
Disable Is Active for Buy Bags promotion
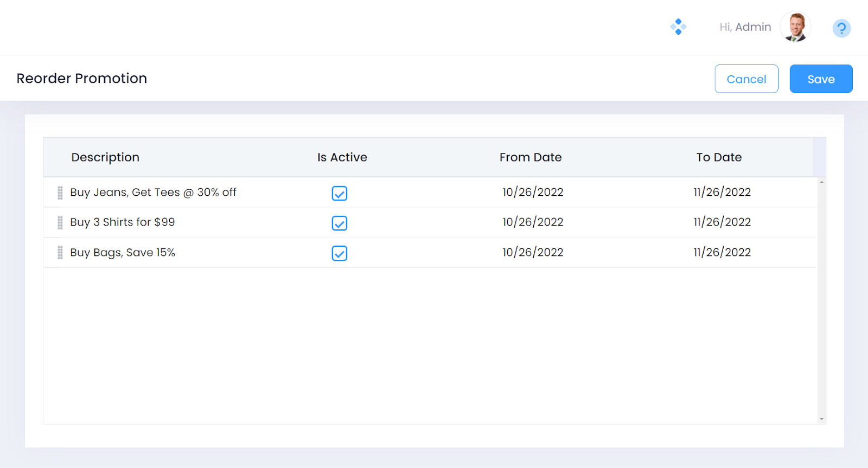pos(340,253)
